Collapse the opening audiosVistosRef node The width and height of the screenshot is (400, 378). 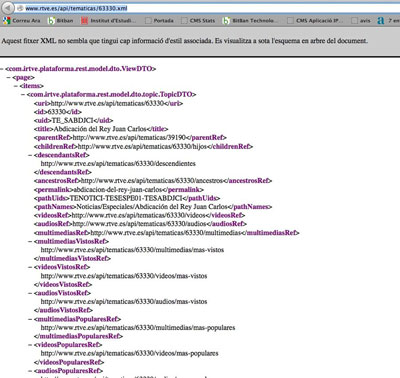click(x=30, y=293)
